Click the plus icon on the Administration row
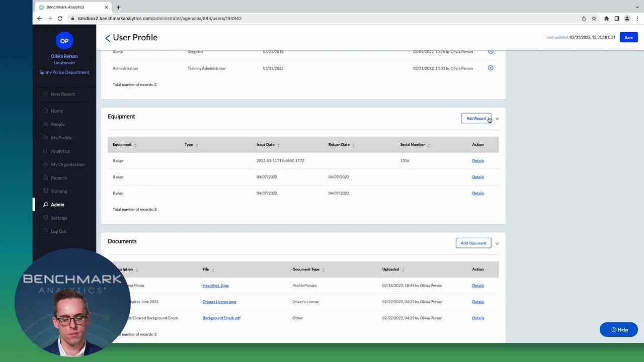This screenshot has height=362, width=644. tap(491, 68)
